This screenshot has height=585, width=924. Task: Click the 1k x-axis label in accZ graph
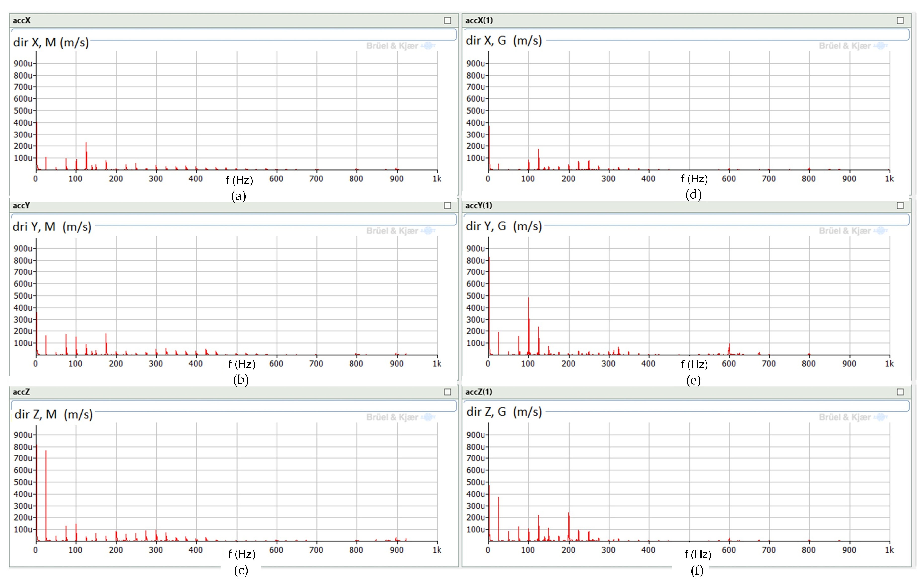coord(437,550)
